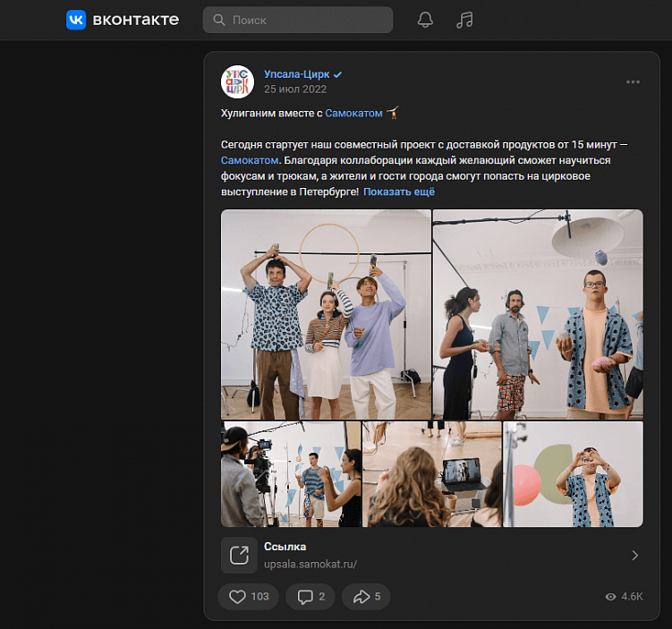The width and height of the screenshot is (672, 629).
Task: Click the verified checkmark badge
Action: click(338, 74)
